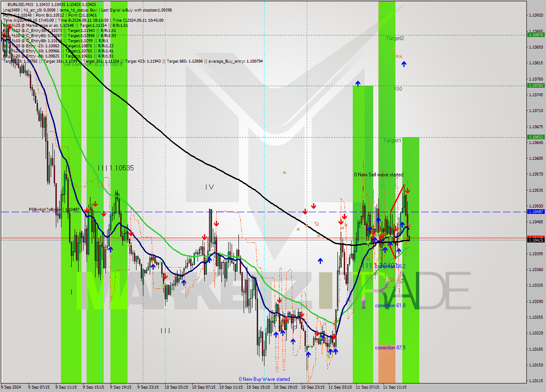The width and height of the screenshot is (546, 392).
Task: Click the 'FSB-HighToBreak | 1.10487' label
Action: click(x=54, y=210)
